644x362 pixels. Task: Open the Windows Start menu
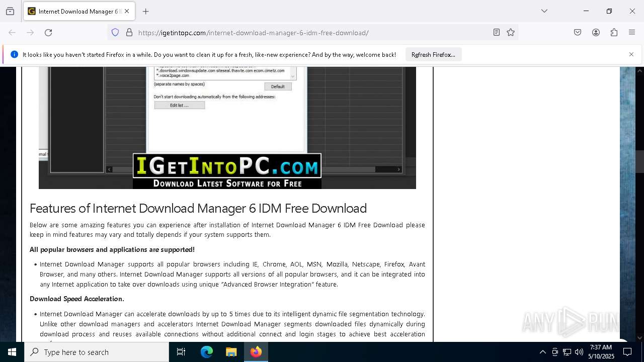(12, 352)
